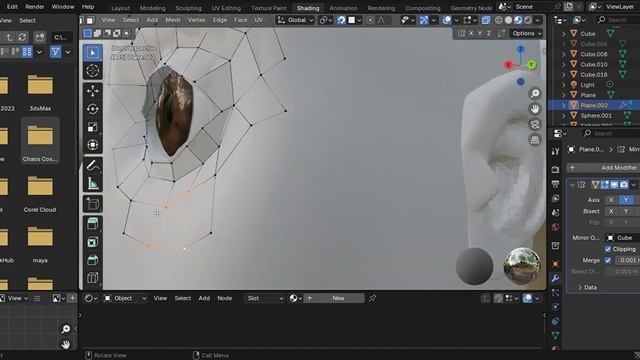Open the Tool properties tab
The height and width of the screenshot is (360, 640).
[555, 151]
